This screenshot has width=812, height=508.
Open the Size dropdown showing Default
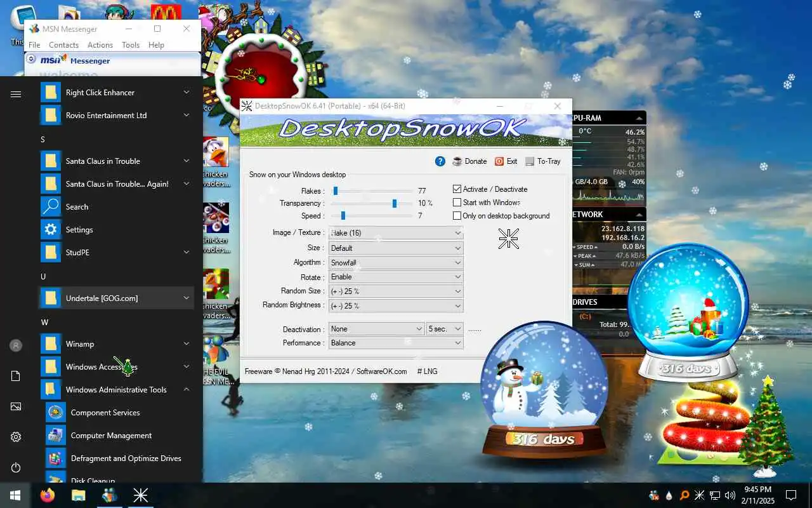tap(396, 248)
